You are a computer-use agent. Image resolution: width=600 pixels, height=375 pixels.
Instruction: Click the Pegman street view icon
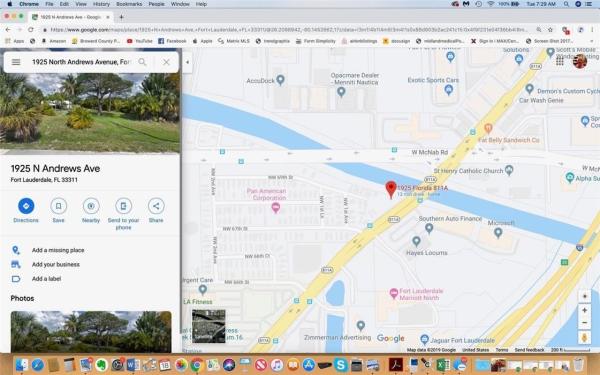point(584,338)
